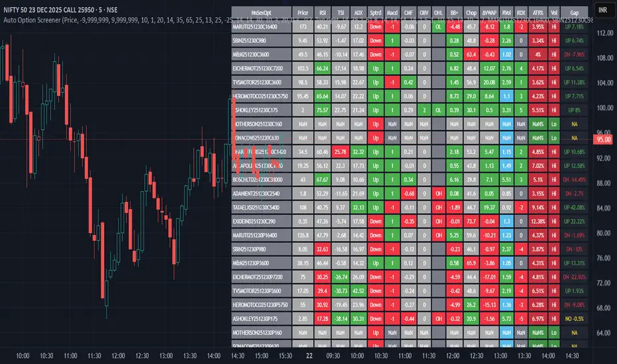The width and height of the screenshot is (617, 364).
Task: Click the DN -22.93% gap cell
Action: click(574, 277)
